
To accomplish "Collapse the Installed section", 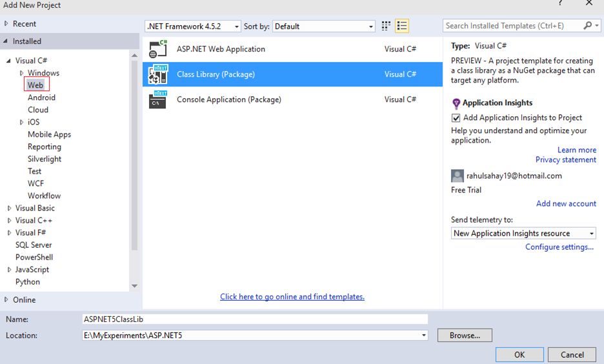I will [5, 41].
